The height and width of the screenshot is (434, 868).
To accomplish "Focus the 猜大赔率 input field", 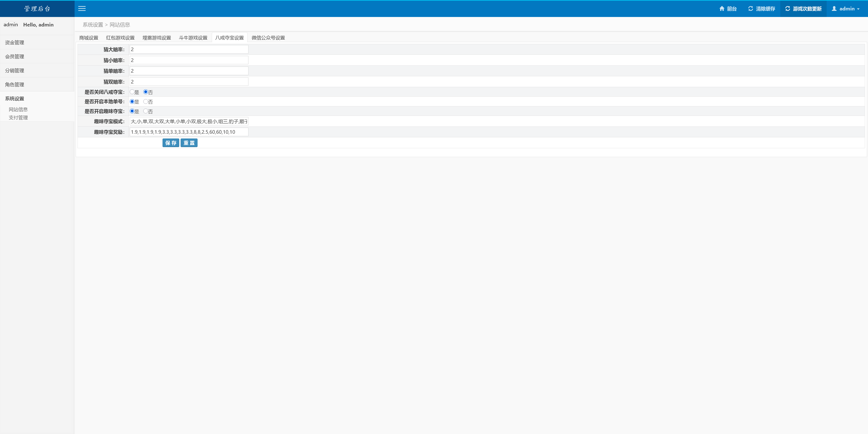I will click(x=189, y=50).
